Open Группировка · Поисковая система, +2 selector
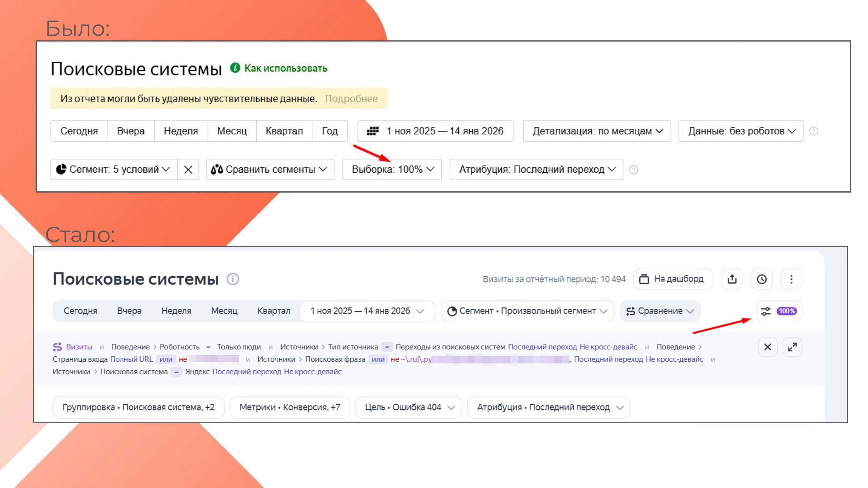Image resolution: width=868 pixels, height=488 pixels. tap(138, 407)
